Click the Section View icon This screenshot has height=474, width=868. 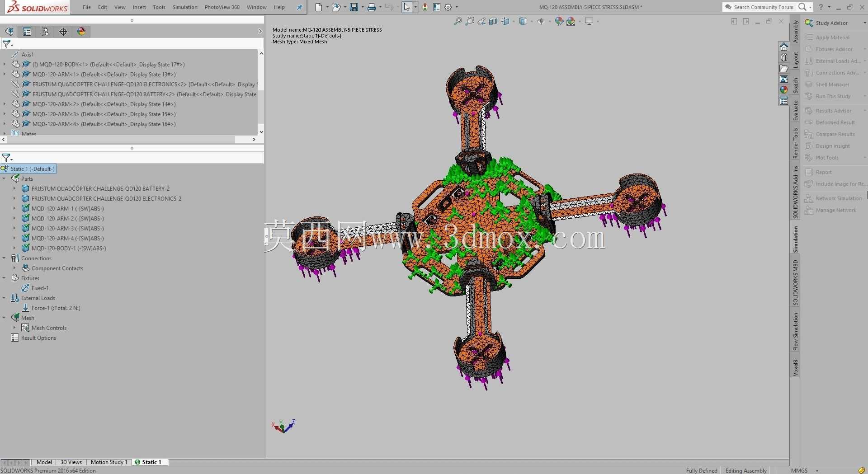(x=493, y=21)
